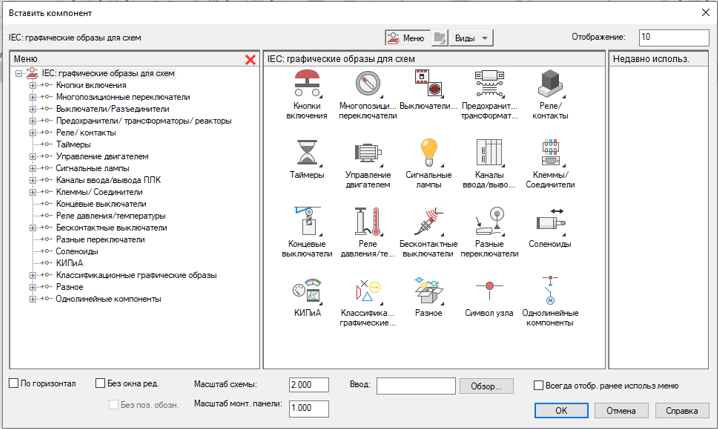Click the OK button
This screenshot has height=429, width=718.
click(561, 410)
